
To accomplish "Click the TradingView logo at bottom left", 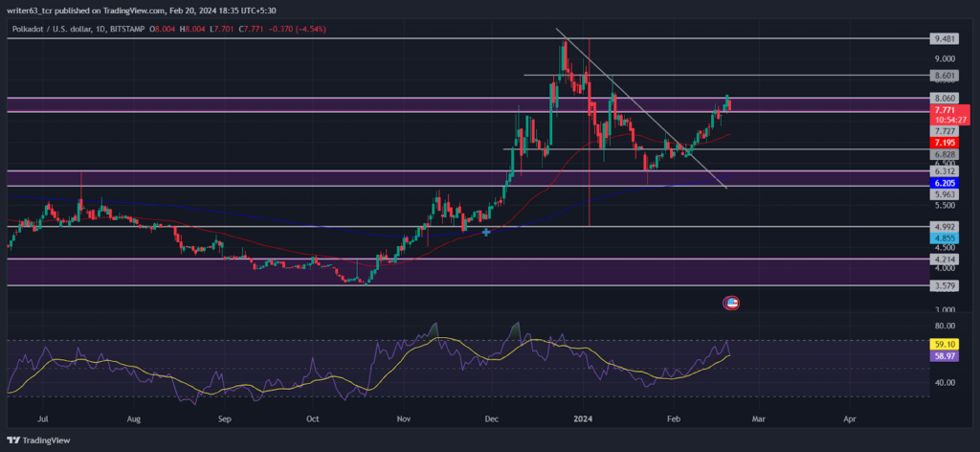I will click(38, 441).
